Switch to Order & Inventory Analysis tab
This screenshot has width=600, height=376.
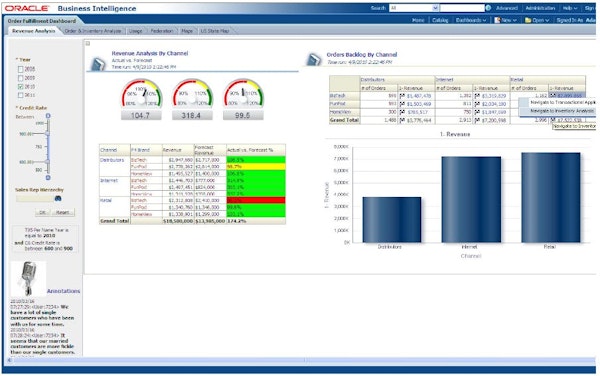point(93,31)
